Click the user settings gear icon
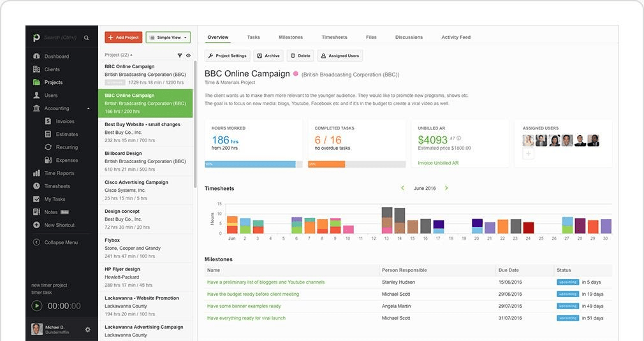The image size is (644, 341). click(87, 330)
